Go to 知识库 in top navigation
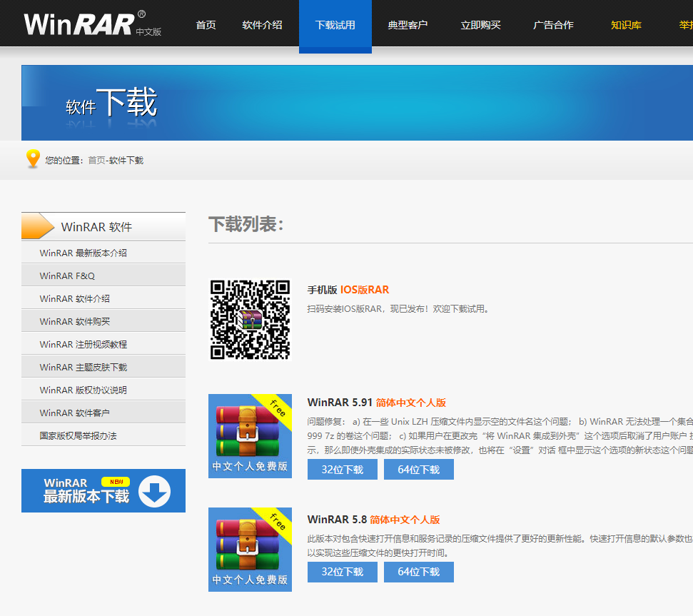This screenshot has width=693, height=616. (x=626, y=25)
